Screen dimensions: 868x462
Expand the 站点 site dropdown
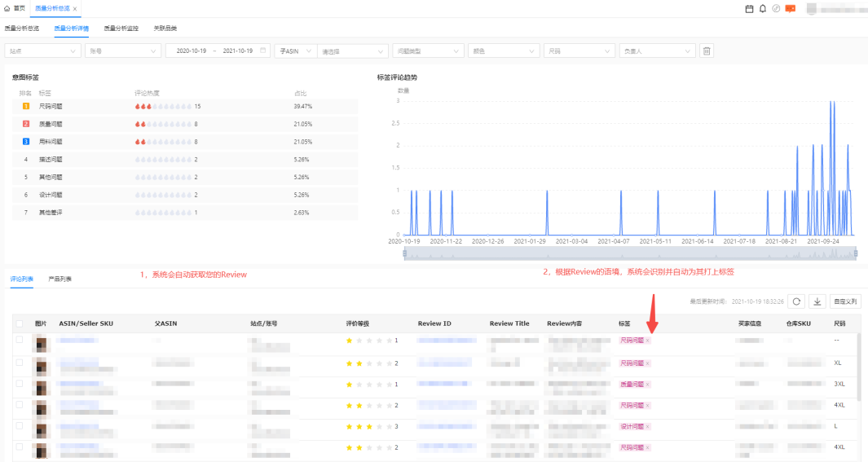(42, 51)
